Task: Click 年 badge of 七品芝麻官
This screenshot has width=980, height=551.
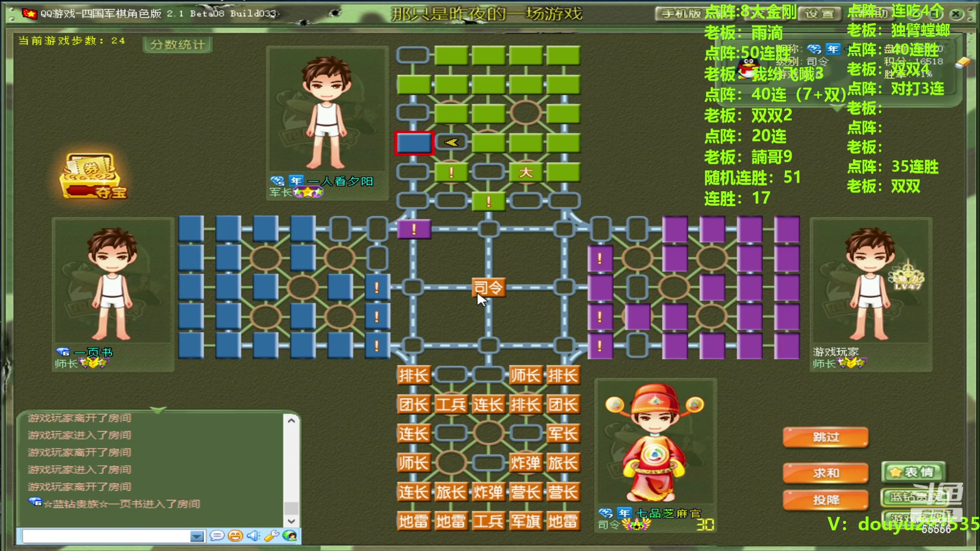Action: coord(624,513)
